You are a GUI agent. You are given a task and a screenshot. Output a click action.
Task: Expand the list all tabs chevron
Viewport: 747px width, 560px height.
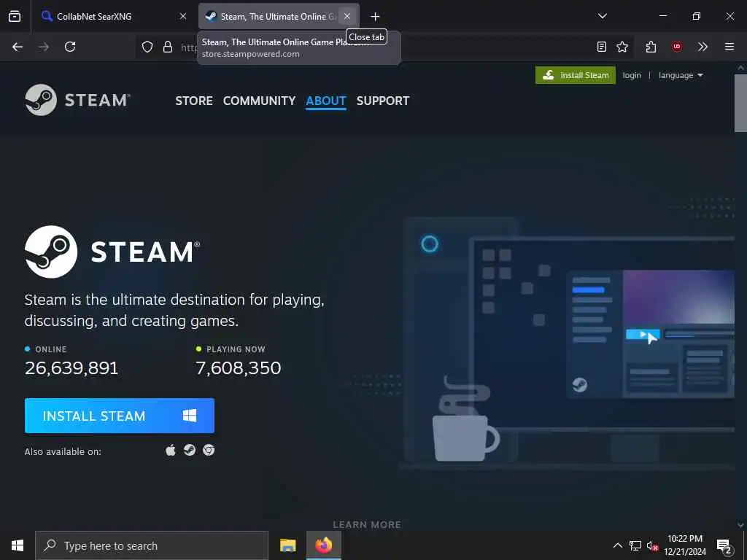[x=602, y=16]
